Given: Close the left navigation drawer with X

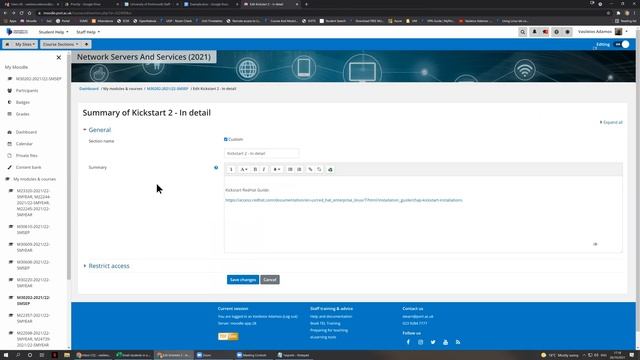Looking at the screenshot, I should tap(59, 58).
